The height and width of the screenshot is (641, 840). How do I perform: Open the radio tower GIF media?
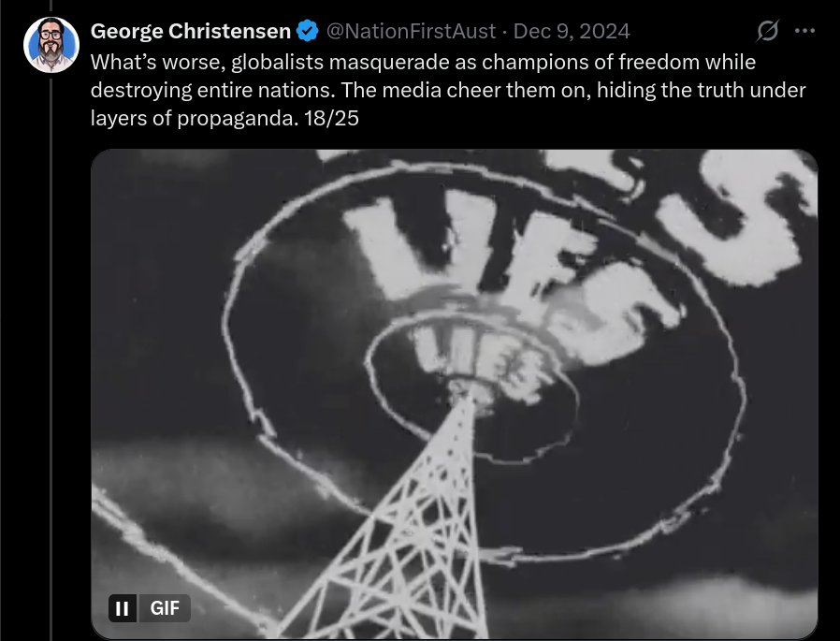pyautogui.click(x=455, y=394)
